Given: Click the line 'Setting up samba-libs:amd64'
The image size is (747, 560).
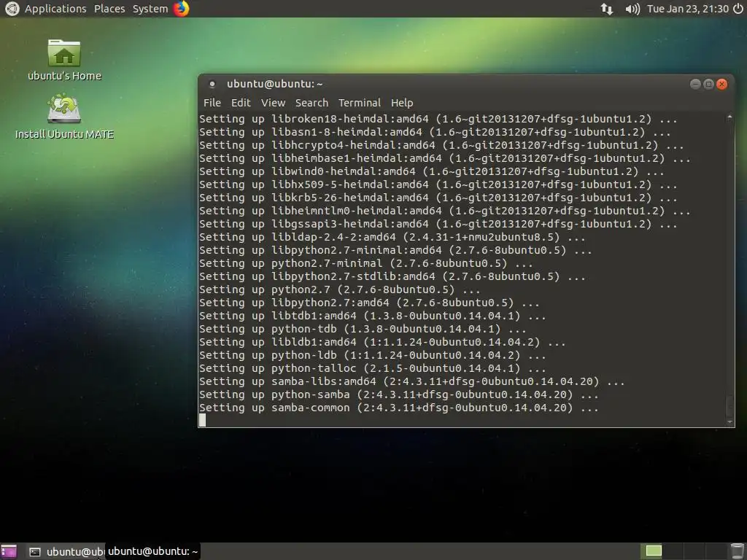Looking at the screenshot, I should (411, 381).
